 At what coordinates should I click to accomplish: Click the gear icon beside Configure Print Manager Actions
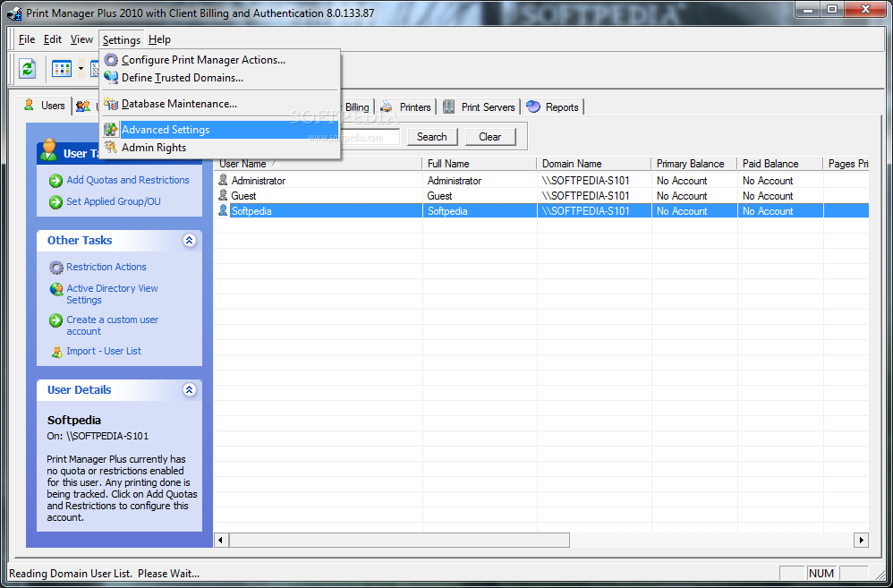[111, 60]
